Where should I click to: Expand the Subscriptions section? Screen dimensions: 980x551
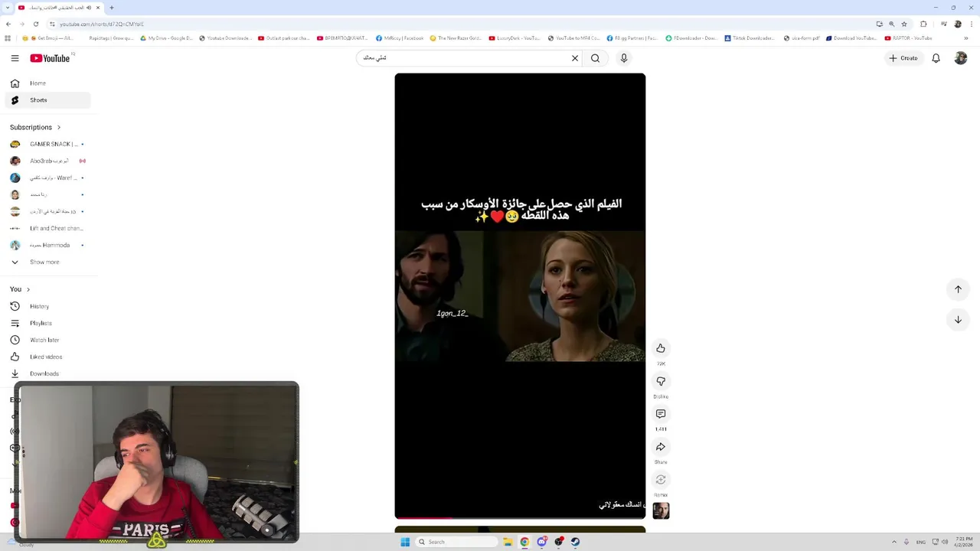(x=35, y=127)
